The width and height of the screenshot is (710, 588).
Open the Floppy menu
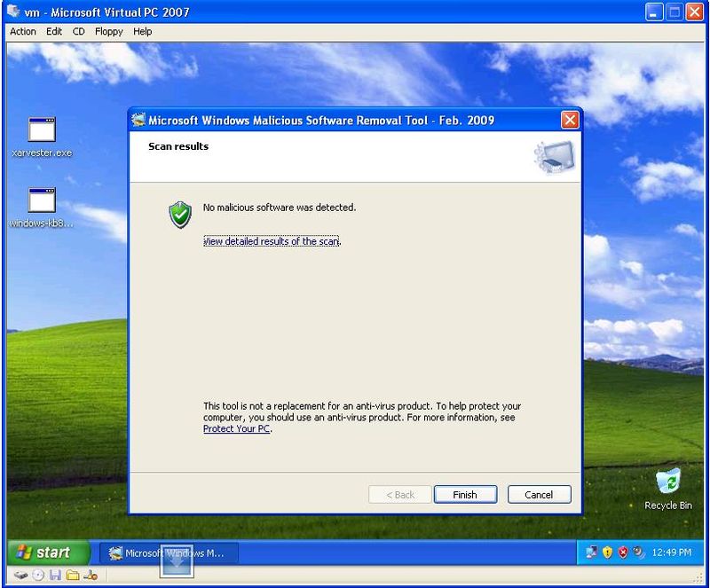[109, 31]
